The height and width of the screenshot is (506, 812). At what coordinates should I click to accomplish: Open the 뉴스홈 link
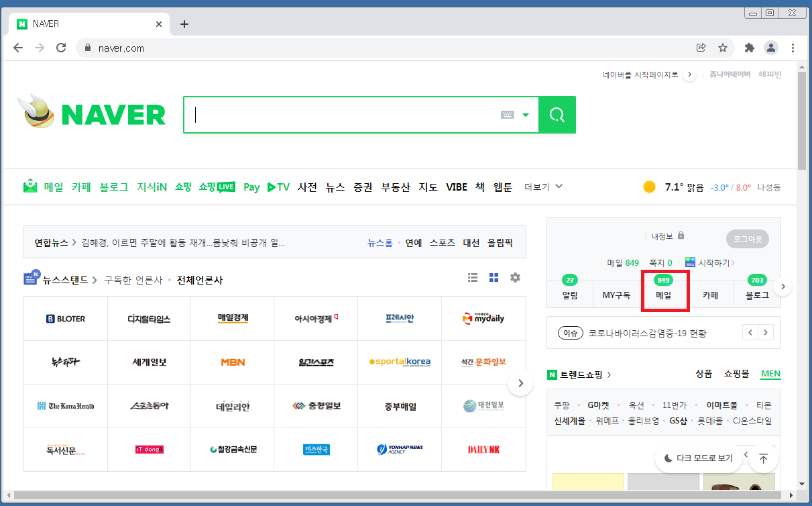380,243
